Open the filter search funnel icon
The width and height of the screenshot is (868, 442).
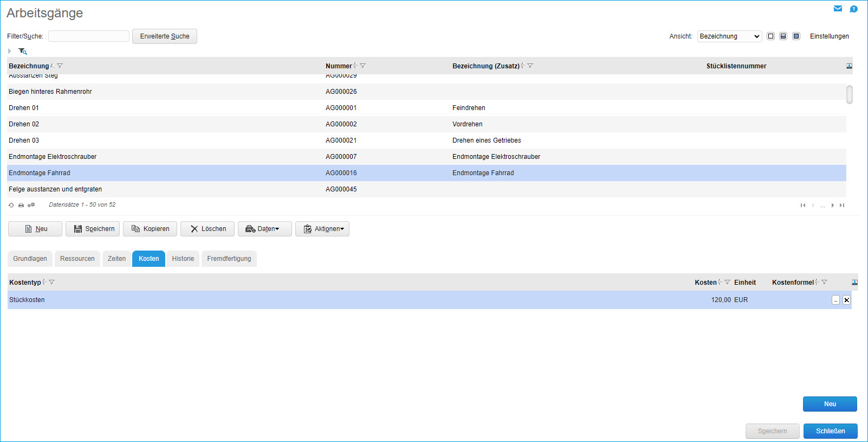(x=22, y=51)
